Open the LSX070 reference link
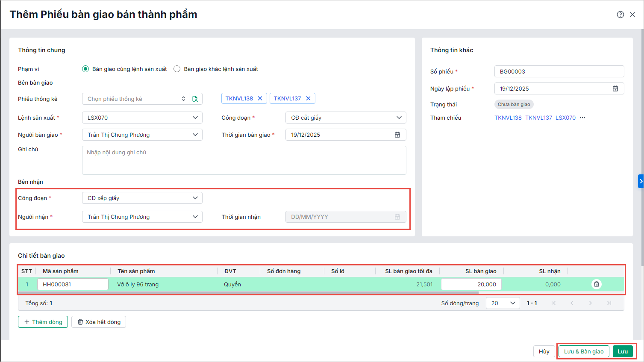Screen dimensions: 644x362 tap(565, 118)
